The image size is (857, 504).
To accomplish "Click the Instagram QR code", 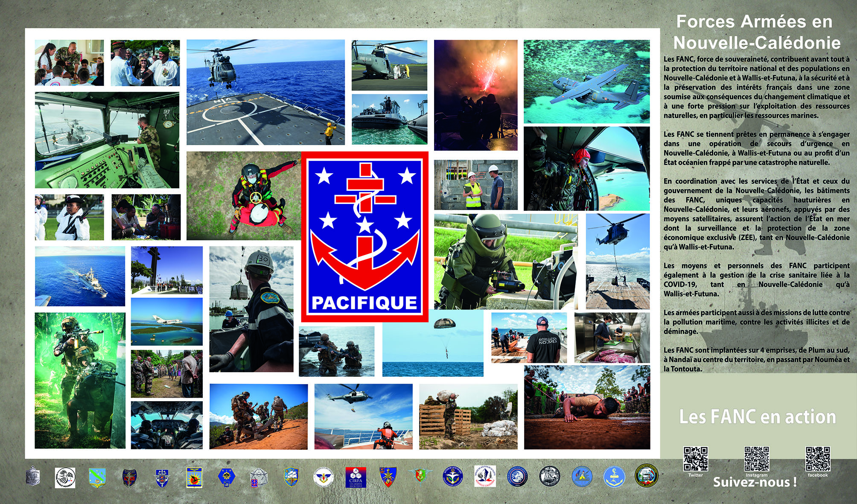I will click(756, 458).
